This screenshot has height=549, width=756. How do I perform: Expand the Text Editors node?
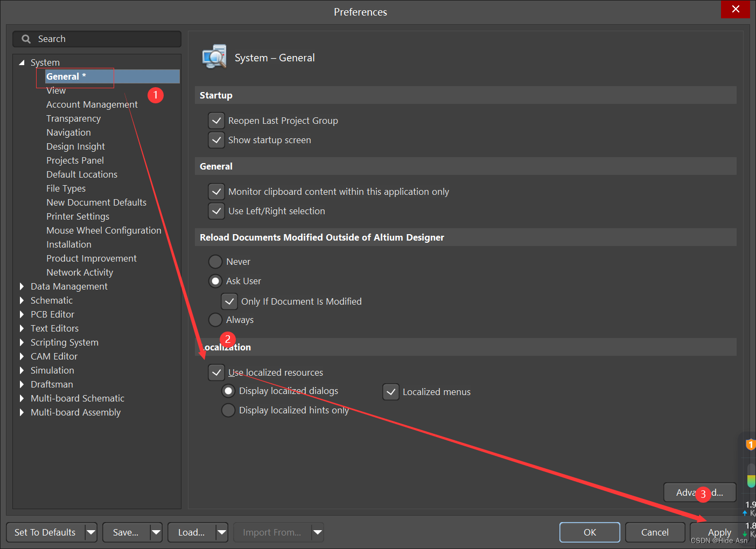point(22,328)
